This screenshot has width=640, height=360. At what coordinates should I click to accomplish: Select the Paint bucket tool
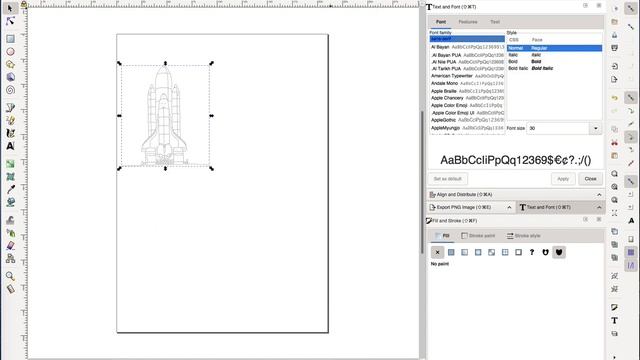[10, 202]
